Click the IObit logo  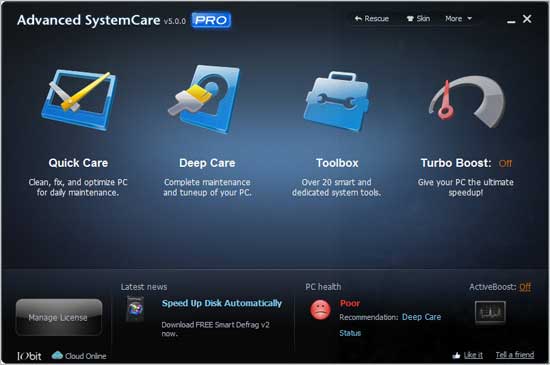(29, 356)
